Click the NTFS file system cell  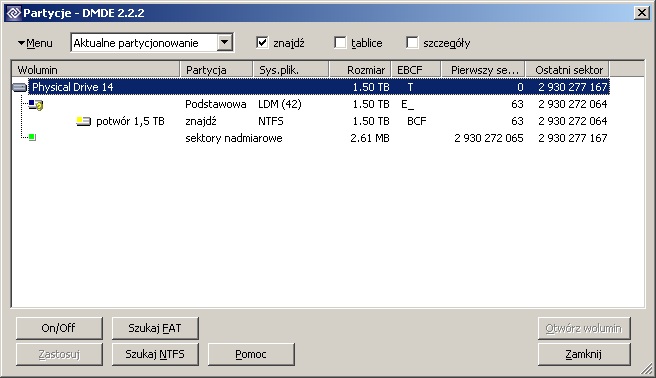coord(271,121)
